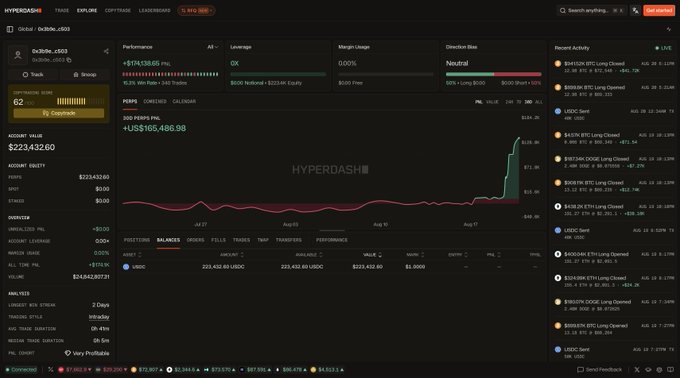The image size is (680, 378).
Task: Click the USDC Sent icon dated Aug 20
Action: pos(558,111)
